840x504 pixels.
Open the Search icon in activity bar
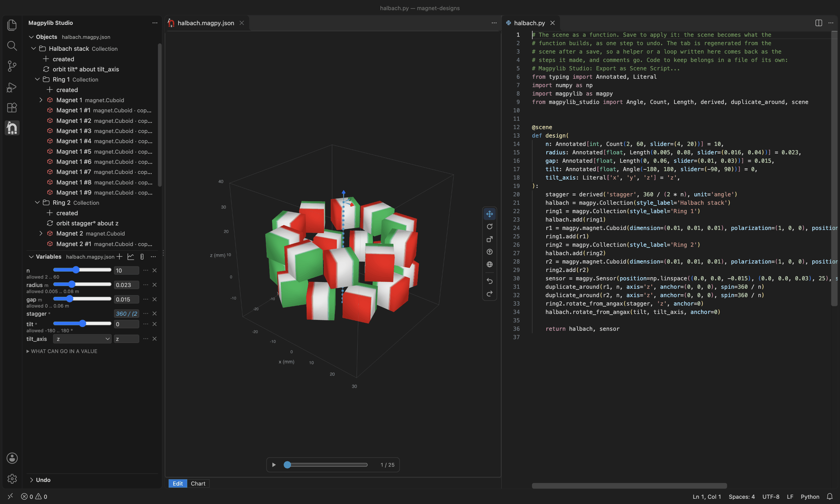pos(12,45)
